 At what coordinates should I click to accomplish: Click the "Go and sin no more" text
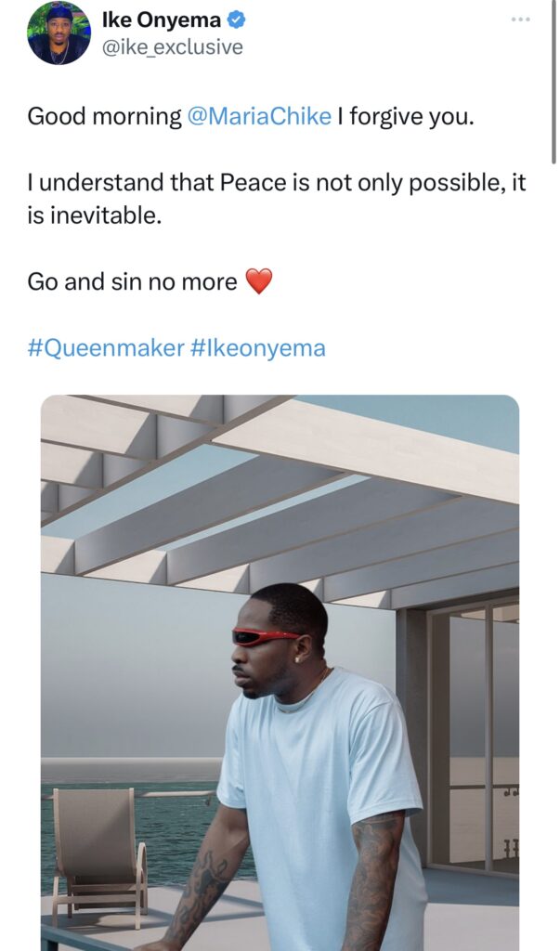coord(133,281)
